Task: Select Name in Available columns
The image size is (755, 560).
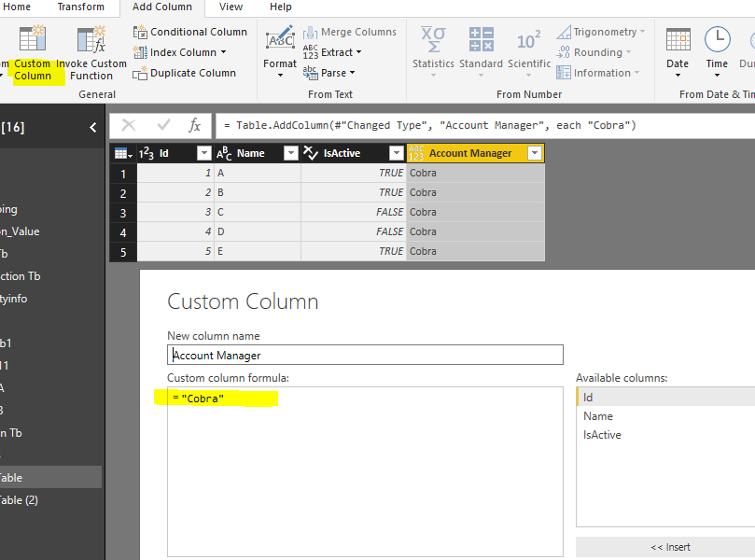Action: point(665,416)
